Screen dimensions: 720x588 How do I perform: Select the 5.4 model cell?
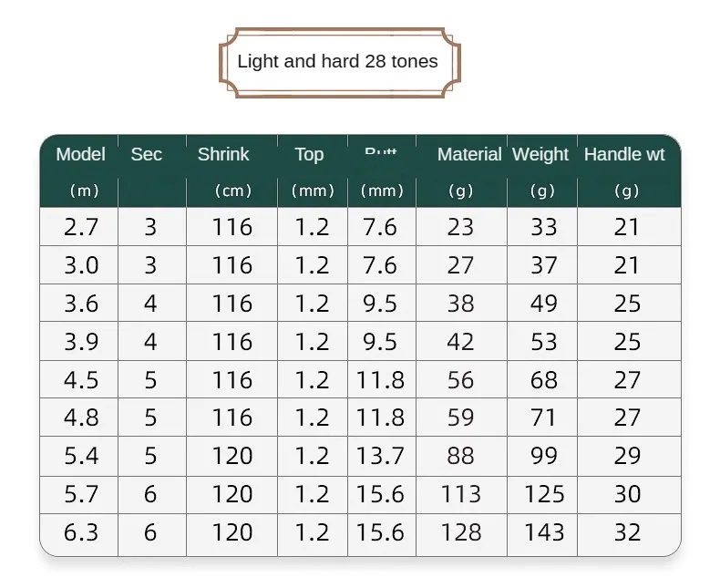pyautogui.click(x=81, y=456)
